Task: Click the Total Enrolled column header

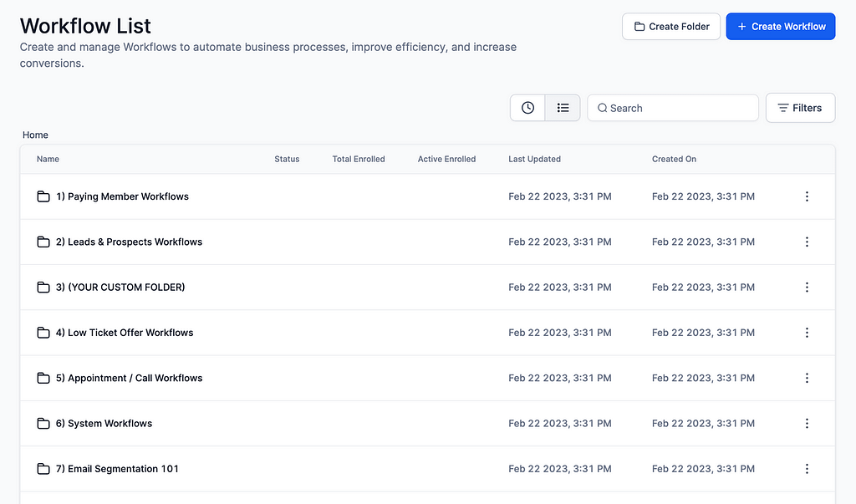Action: coord(359,159)
